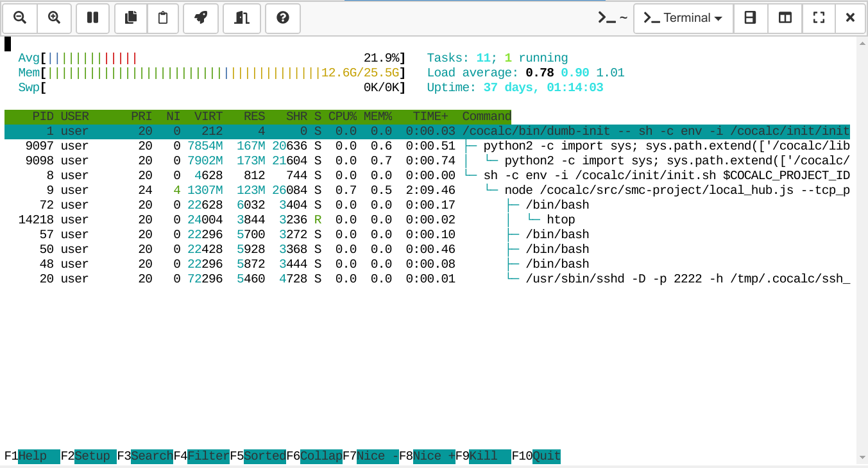Click the rocket icon in the toolbar
This screenshot has height=468, width=868.
tap(201, 18)
